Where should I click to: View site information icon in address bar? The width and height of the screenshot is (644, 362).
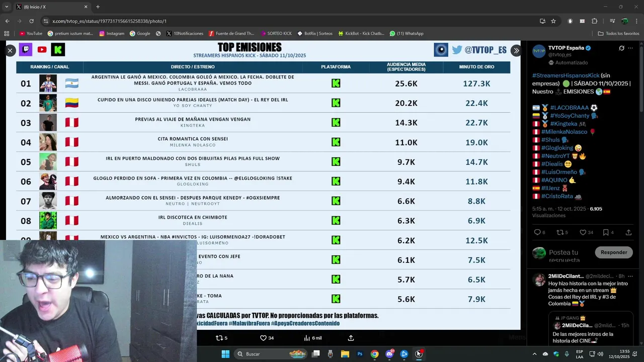pyautogui.click(x=46, y=21)
